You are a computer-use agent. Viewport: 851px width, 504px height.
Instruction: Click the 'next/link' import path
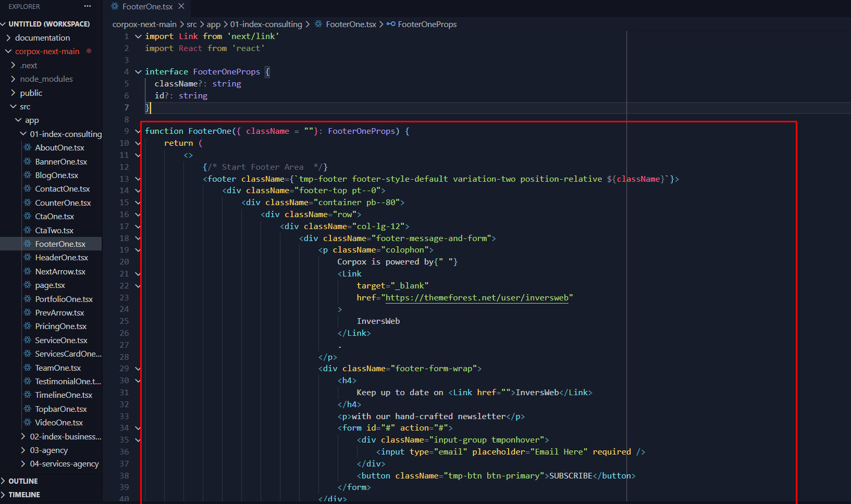pos(253,36)
